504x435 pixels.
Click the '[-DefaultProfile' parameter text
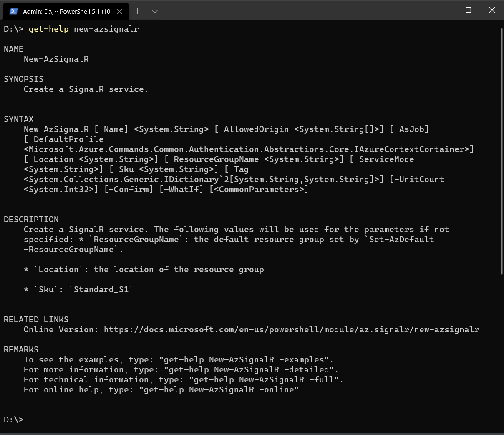pos(64,139)
